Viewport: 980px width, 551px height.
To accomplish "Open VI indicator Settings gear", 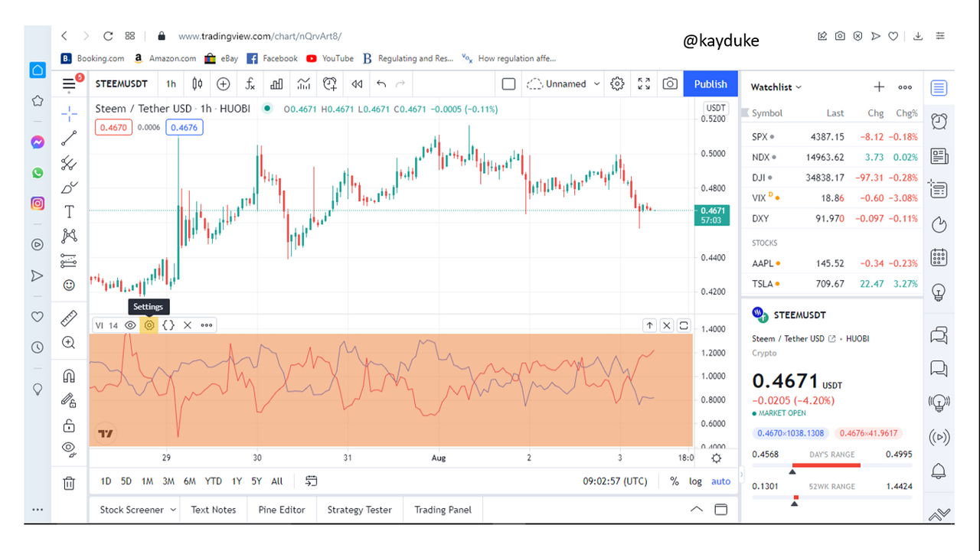I will pos(149,325).
